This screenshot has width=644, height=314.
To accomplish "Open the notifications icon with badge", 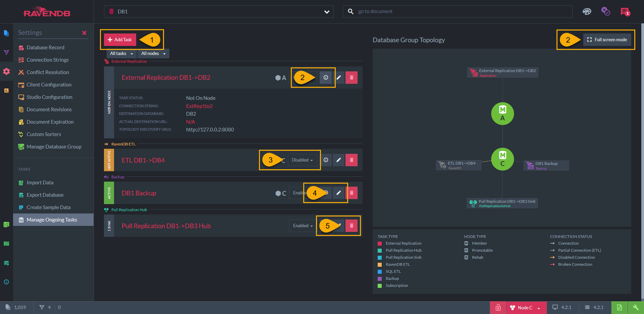I will [x=625, y=12].
